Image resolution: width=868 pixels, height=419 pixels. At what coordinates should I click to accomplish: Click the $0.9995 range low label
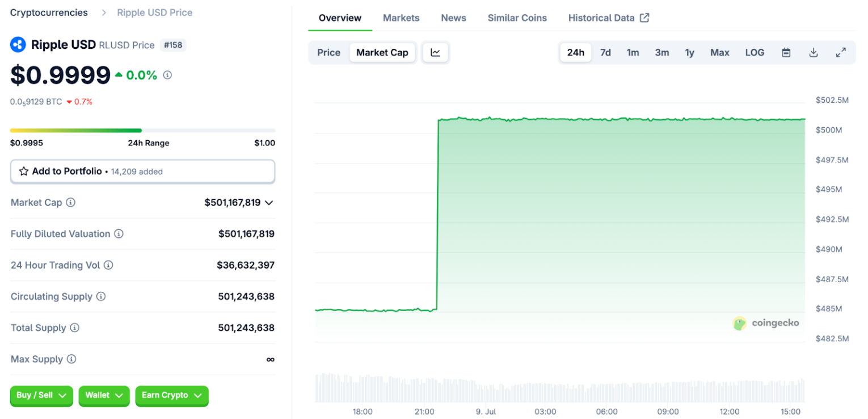[x=27, y=143]
